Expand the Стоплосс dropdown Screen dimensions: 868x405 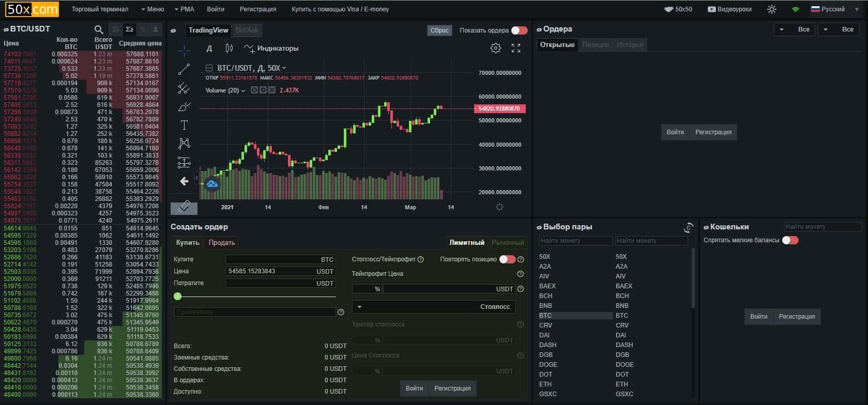click(434, 307)
